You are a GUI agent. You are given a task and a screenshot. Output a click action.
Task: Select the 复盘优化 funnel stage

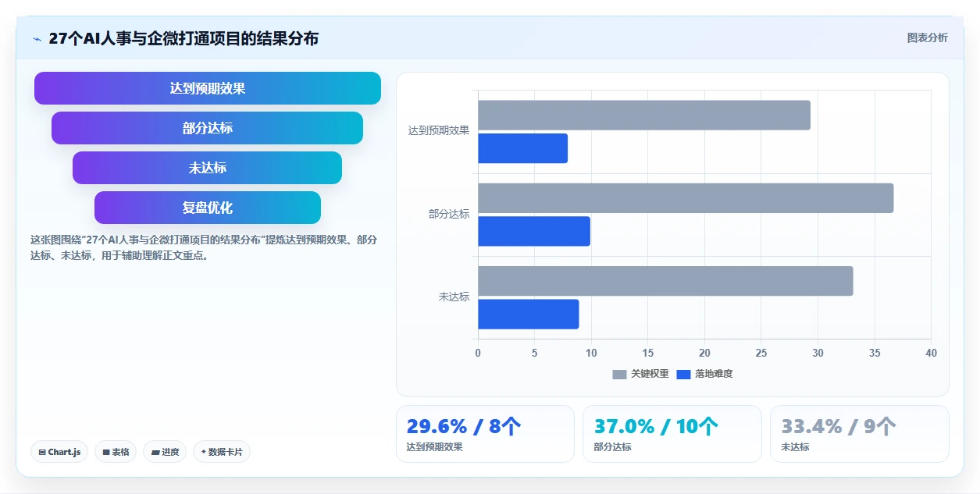click(x=208, y=208)
